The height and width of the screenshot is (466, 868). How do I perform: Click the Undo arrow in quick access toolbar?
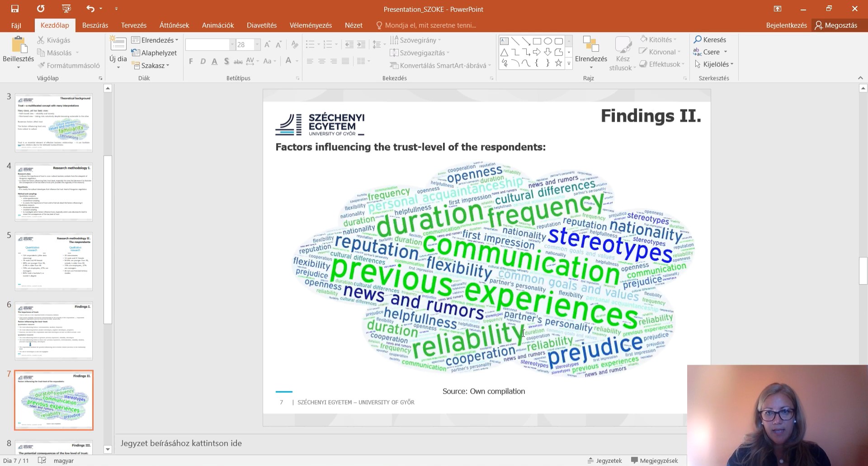(x=90, y=9)
